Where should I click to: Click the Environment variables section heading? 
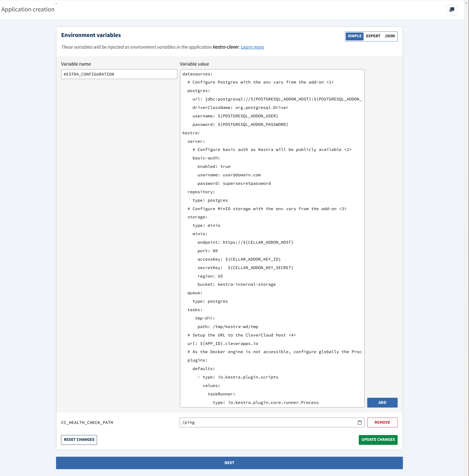coord(91,35)
